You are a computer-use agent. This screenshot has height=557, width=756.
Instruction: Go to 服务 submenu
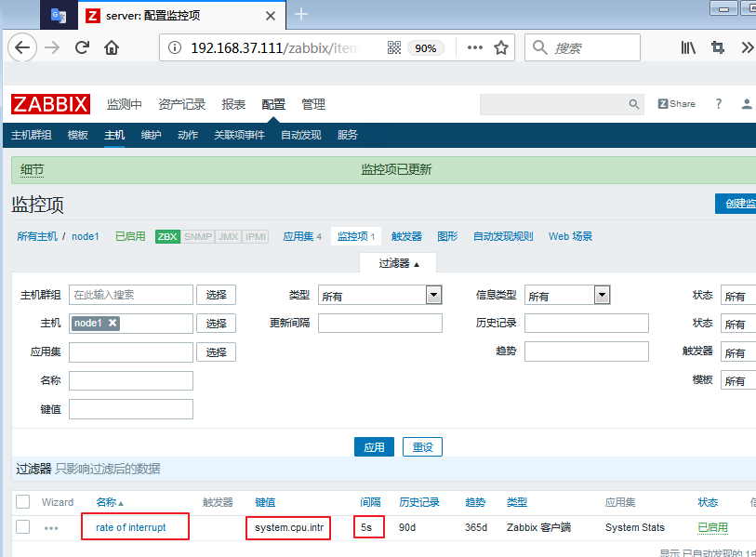tap(347, 135)
